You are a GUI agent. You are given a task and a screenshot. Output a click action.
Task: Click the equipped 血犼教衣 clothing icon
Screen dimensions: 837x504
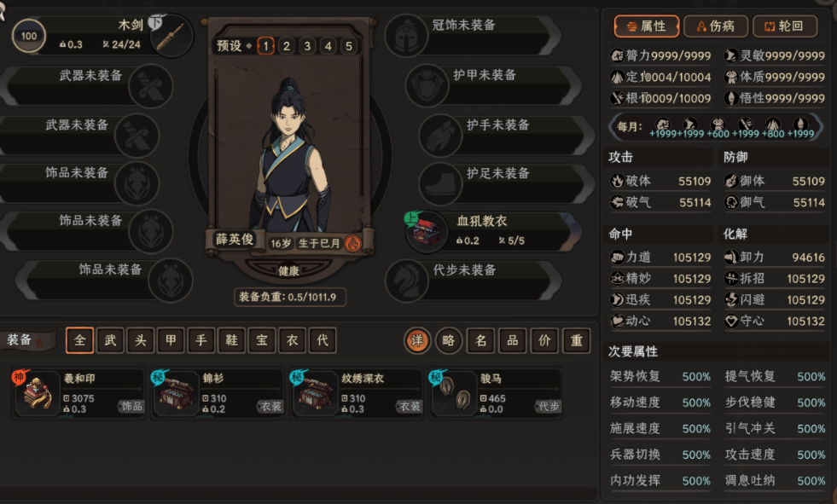coord(426,231)
